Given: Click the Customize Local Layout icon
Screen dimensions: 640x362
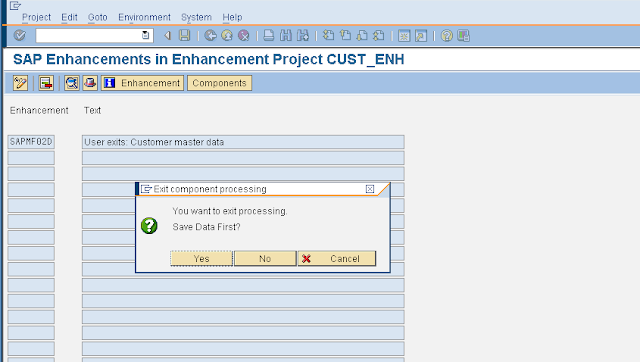Looking at the screenshot, I should click(x=464, y=36).
